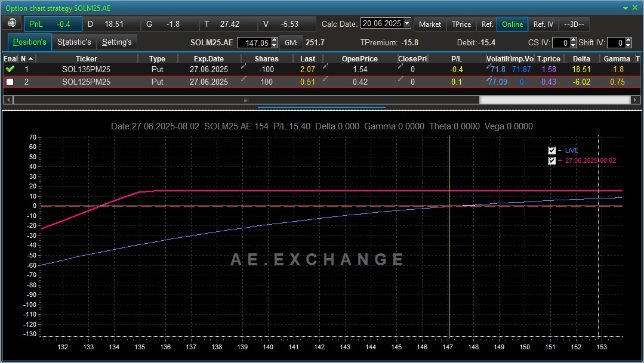Edit Shares pencil icon for SOL135PM25
The width and height of the screenshot is (644, 363).
(244, 66)
